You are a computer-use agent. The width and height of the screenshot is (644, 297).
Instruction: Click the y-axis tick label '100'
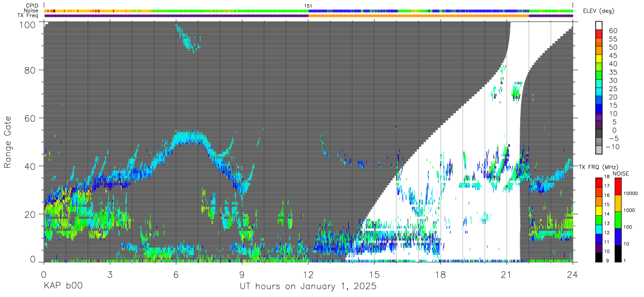click(28, 25)
